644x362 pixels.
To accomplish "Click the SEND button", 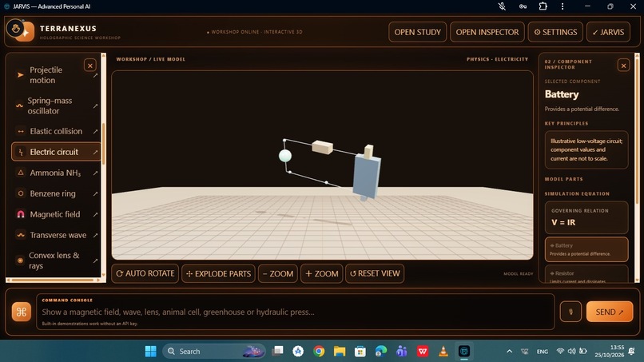I will (x=610, y=312).
